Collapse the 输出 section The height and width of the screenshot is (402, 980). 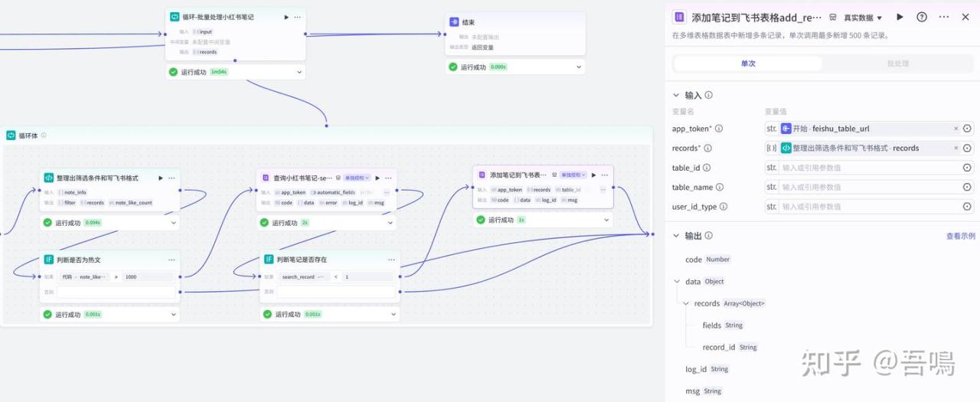[x=675, y=236]
